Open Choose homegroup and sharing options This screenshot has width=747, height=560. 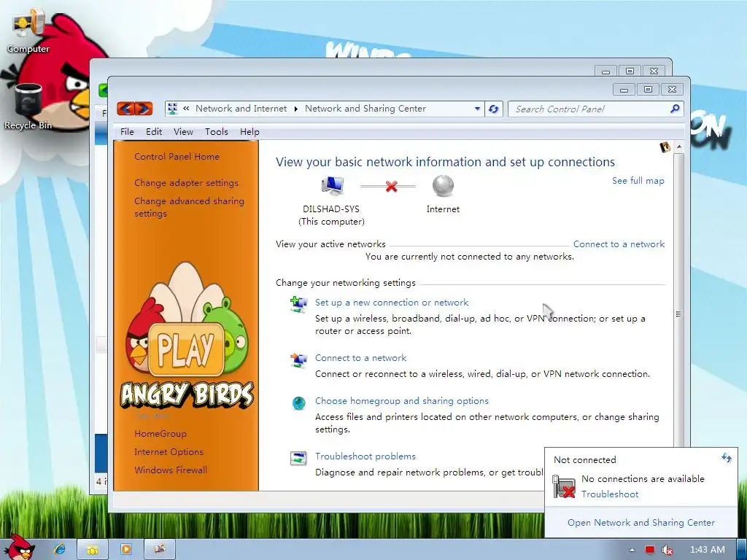(402, 401)
